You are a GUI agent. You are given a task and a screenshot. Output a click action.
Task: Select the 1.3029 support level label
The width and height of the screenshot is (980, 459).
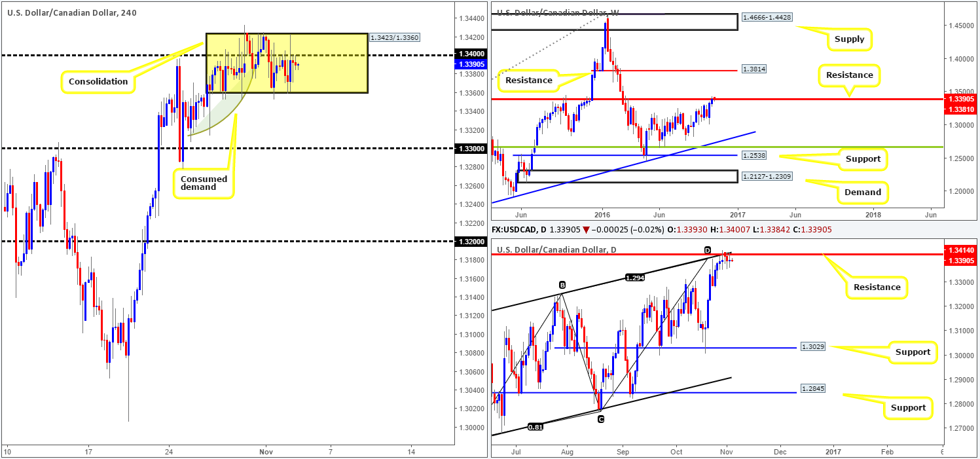812,346
